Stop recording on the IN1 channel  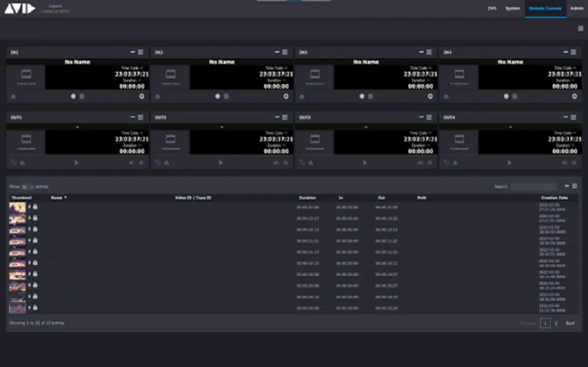coord(81,97)
